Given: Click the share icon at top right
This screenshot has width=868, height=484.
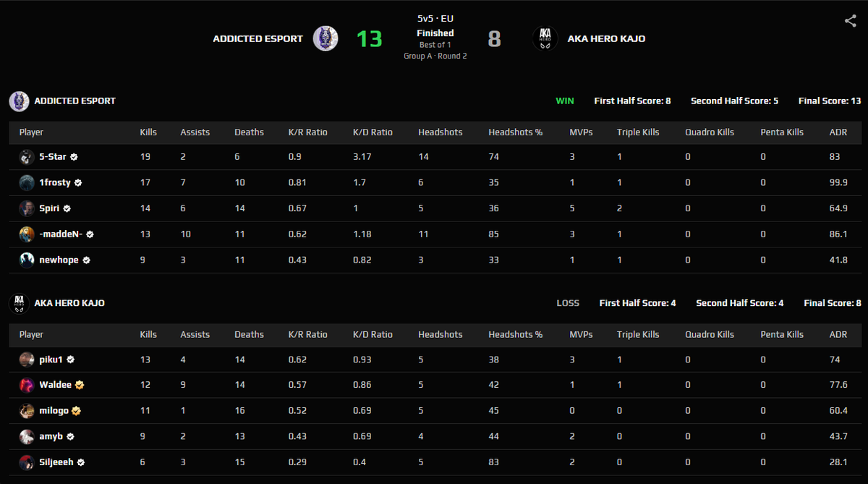Looking at the screenshot, I should [x=851, y=20].
